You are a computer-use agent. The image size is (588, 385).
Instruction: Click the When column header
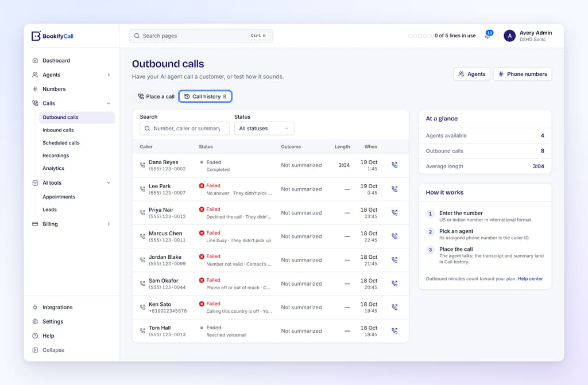coord(371,146)
